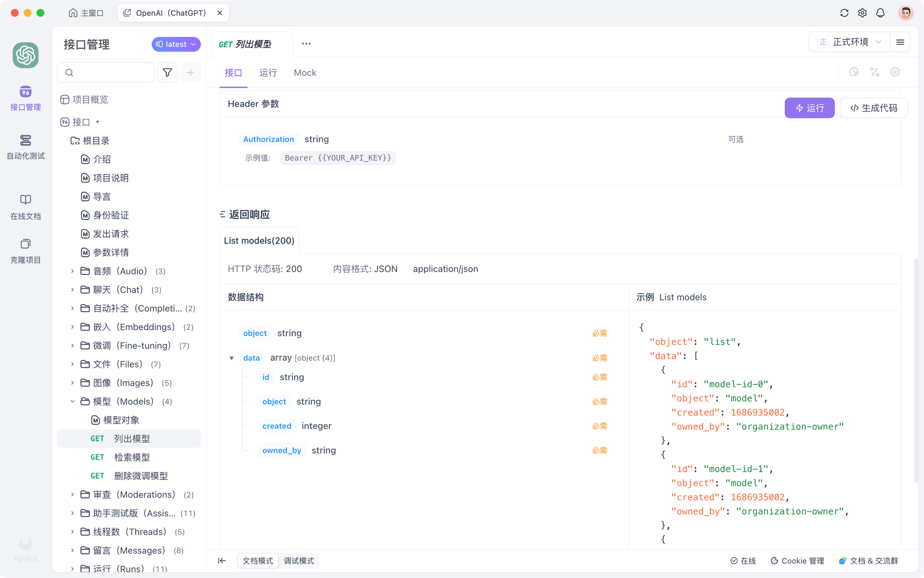This screenshot has height=578, width=924.
Task: Select 文档模式 tab at bottom
Action: pyautogui.click(x=258, y=560)
